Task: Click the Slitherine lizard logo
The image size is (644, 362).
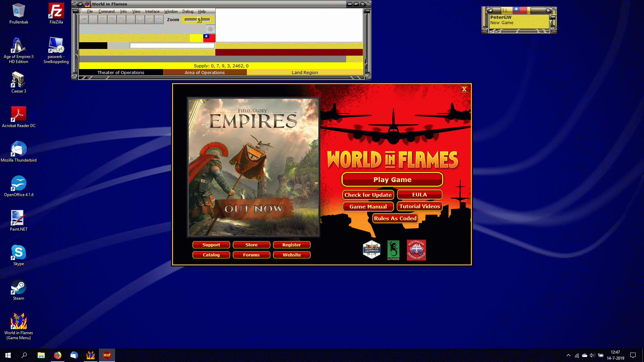Action: pos(393,250)
